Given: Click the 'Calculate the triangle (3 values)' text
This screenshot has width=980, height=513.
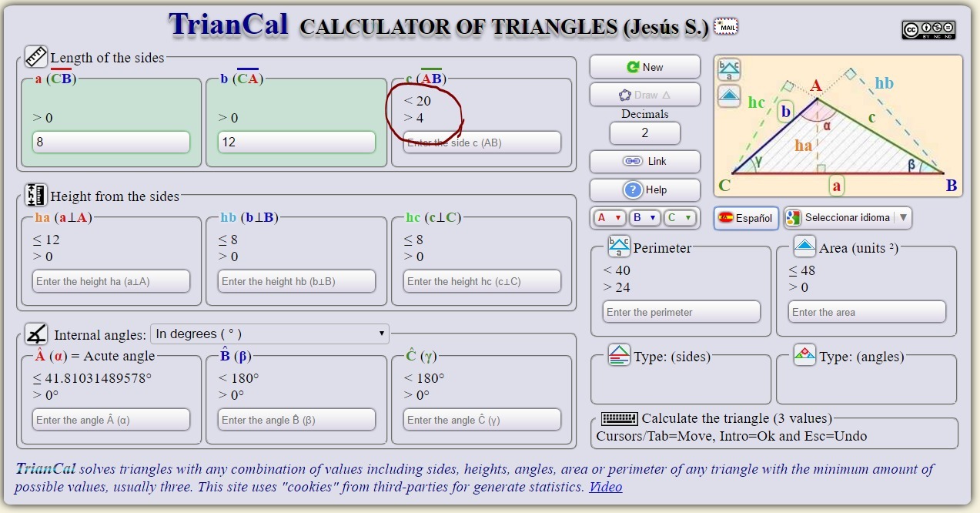Looking at the screenshot, I should point(738,418).
